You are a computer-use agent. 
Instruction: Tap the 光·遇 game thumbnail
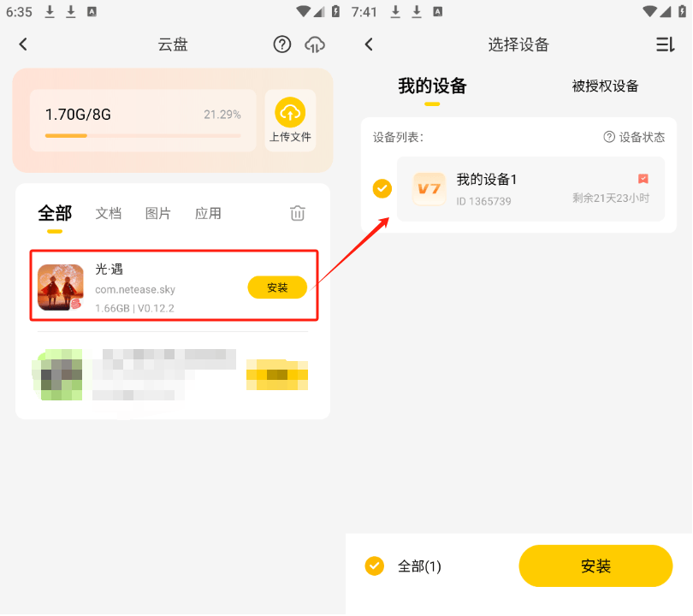point(61,287)
